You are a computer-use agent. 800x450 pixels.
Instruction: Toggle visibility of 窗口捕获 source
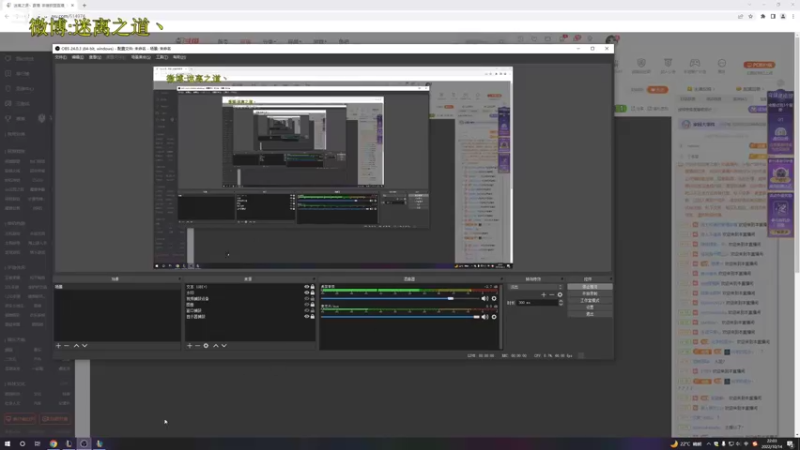point(307,311)
